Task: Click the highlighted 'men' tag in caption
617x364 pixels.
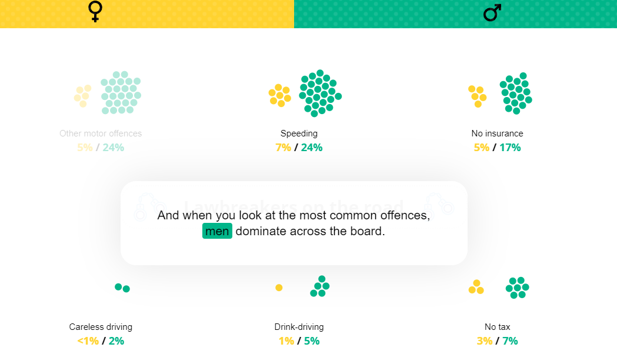Action: pos(217,231)
